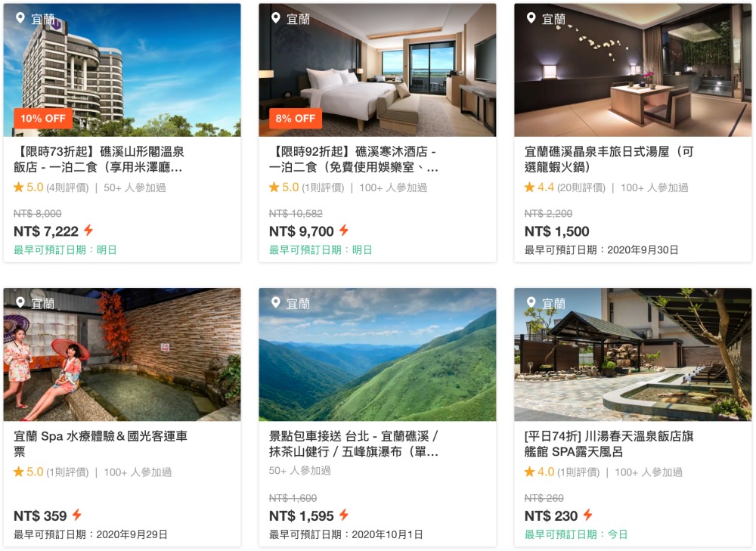
Task: Click lightning icon beside NT$ 1,595
Action: pyautogui.click(x=344, y=515)
